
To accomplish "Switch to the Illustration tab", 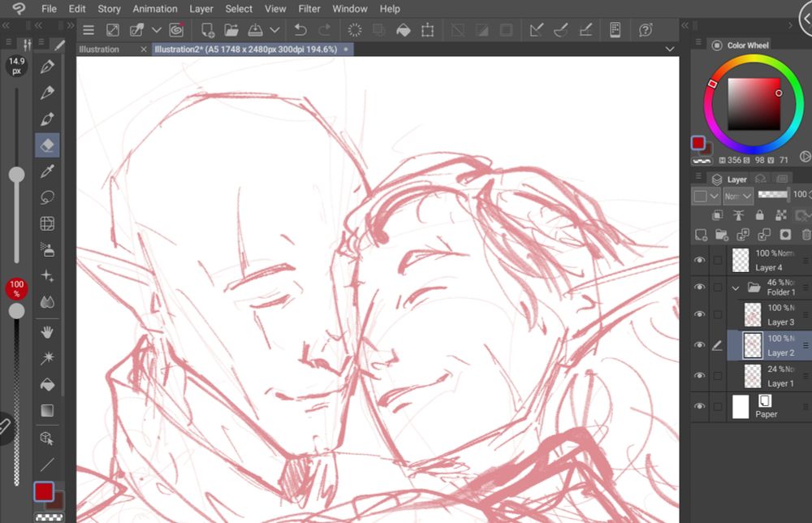I will pos(99,50).
